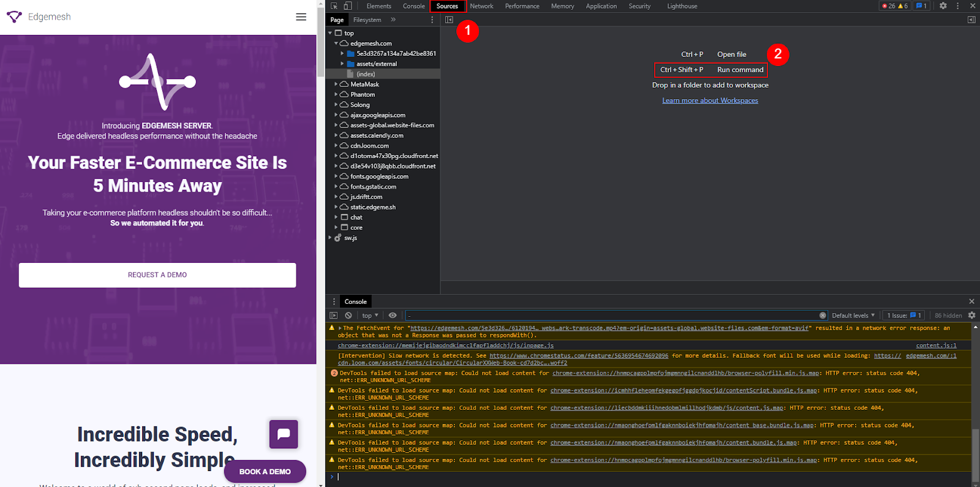Open the chromestatus.com feature link

[579, 355]
